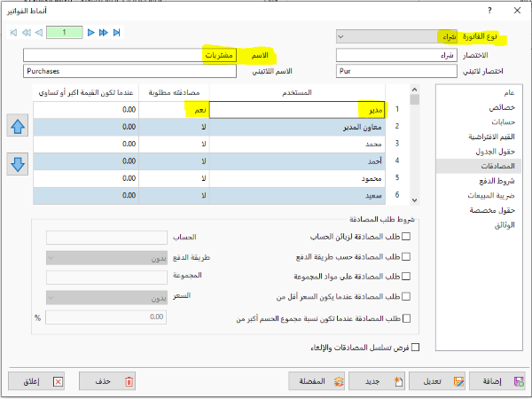
Task: Go to the last record navigation arrow
Action: click(x=116, y=33)
